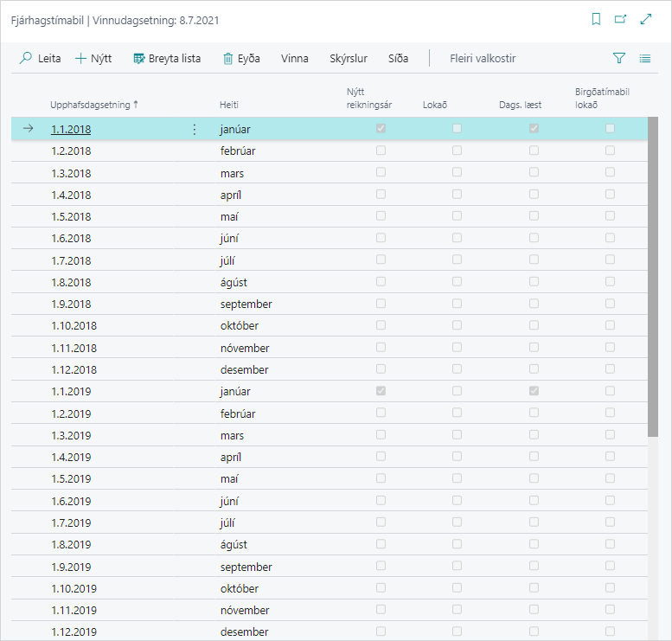The height and width of the screenshot is (641, 672).
Task: Click the Nýtt plus icon
Action: [x=80, y=59]
